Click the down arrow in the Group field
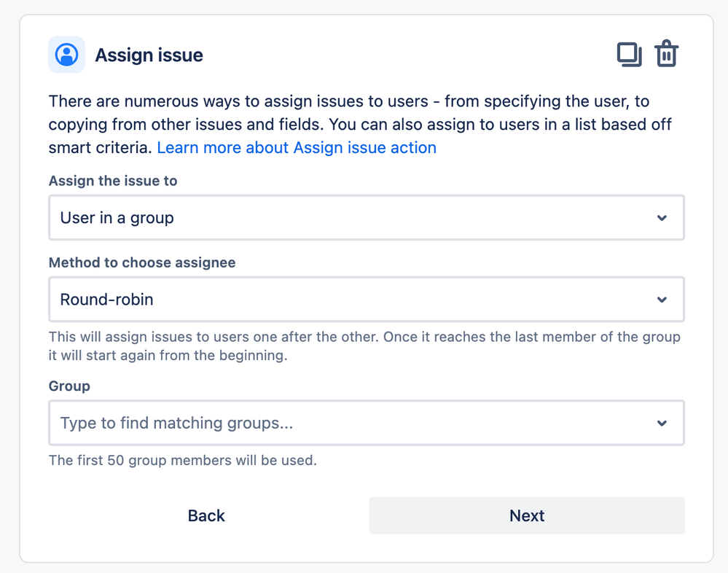The image size is (728, 573). click(x=662, y=423)
